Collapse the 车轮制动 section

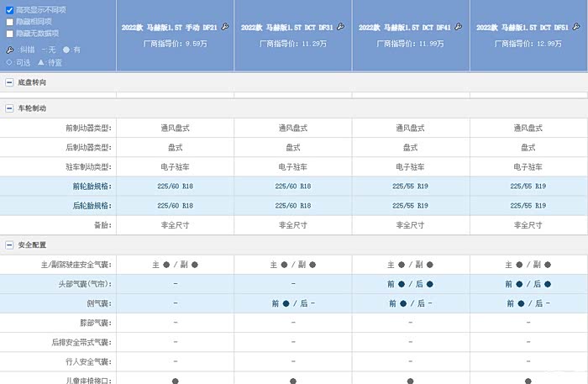tap(9, 109)
